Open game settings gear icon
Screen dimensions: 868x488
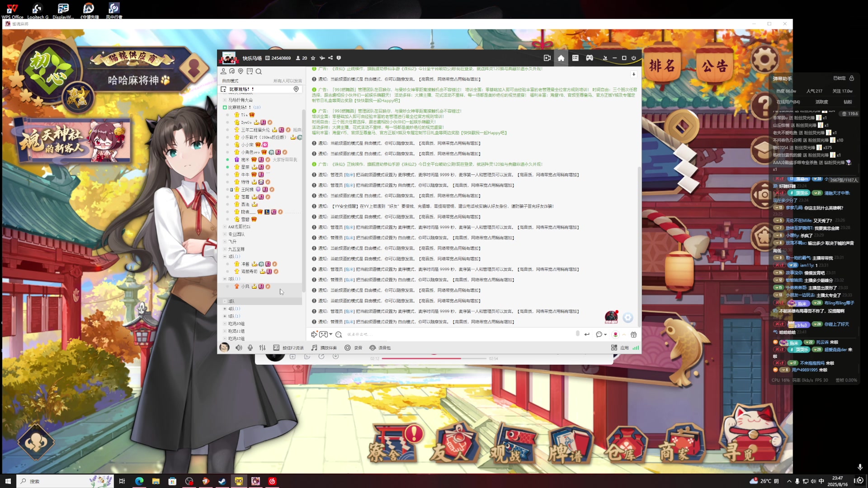[765, 59]
